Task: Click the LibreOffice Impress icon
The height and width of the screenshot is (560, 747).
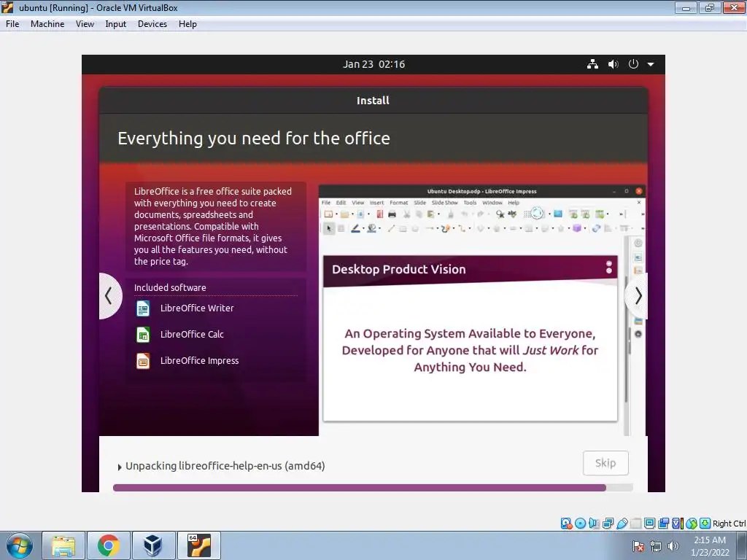Action: (x=143, y=361)
